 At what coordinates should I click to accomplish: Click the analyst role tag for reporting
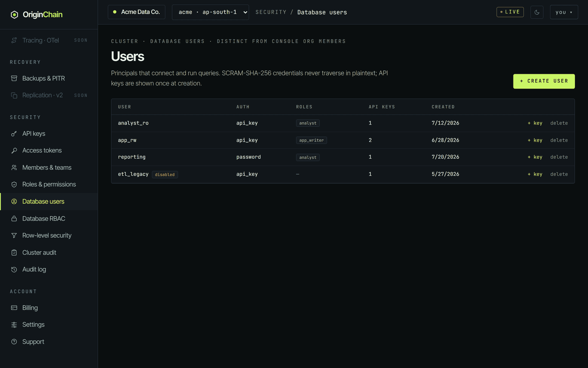(308, 158)
